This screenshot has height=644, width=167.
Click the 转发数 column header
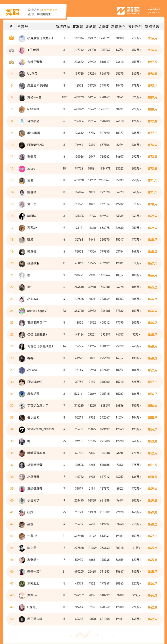coord(78,26)
